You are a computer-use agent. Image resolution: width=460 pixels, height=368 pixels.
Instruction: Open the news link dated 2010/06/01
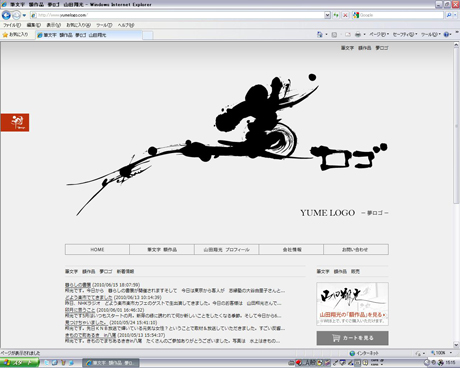point(80,310)
